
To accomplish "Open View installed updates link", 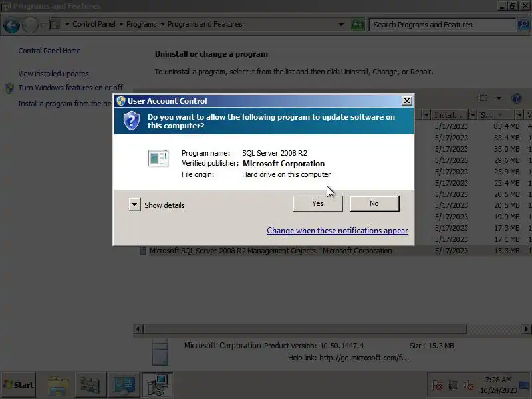I will 54,74.
